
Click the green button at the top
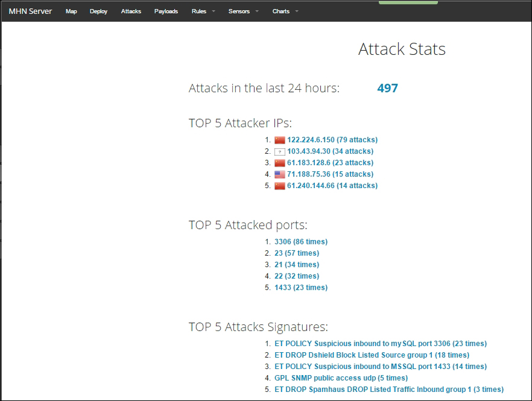pyautogui.click(x=408, y=3)
